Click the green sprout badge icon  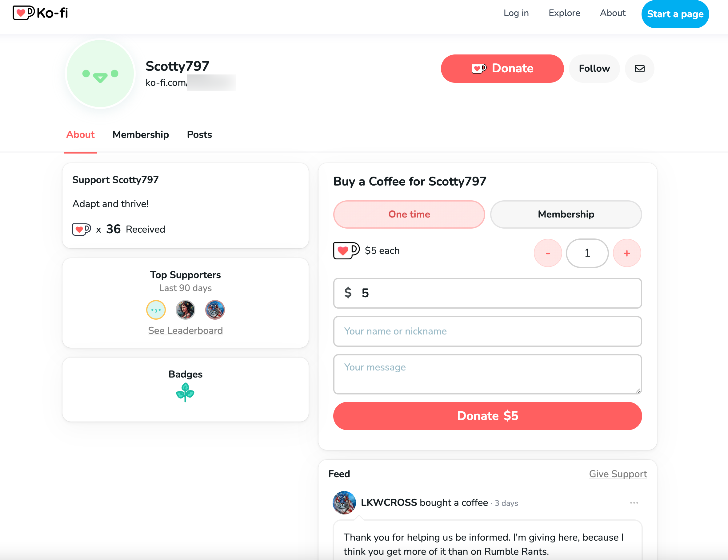pos(185,392)
